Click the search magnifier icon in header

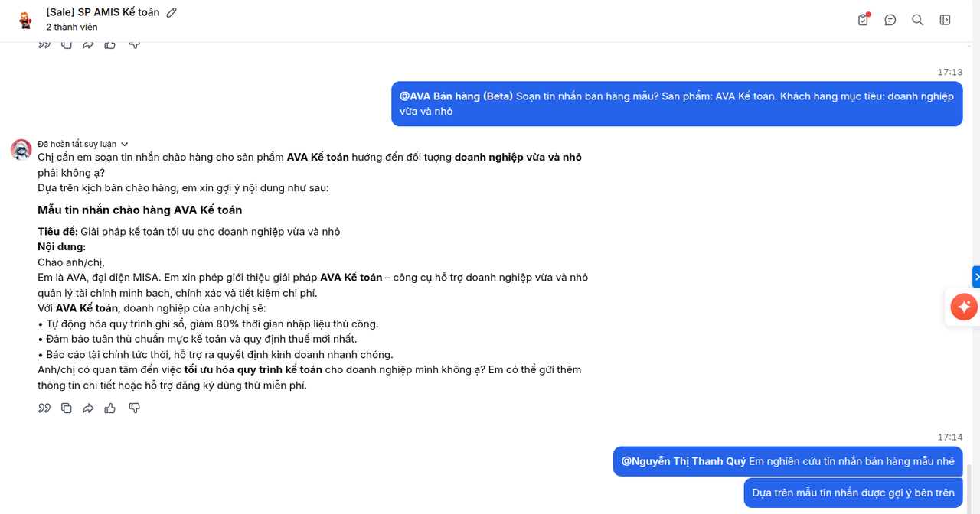917,20
